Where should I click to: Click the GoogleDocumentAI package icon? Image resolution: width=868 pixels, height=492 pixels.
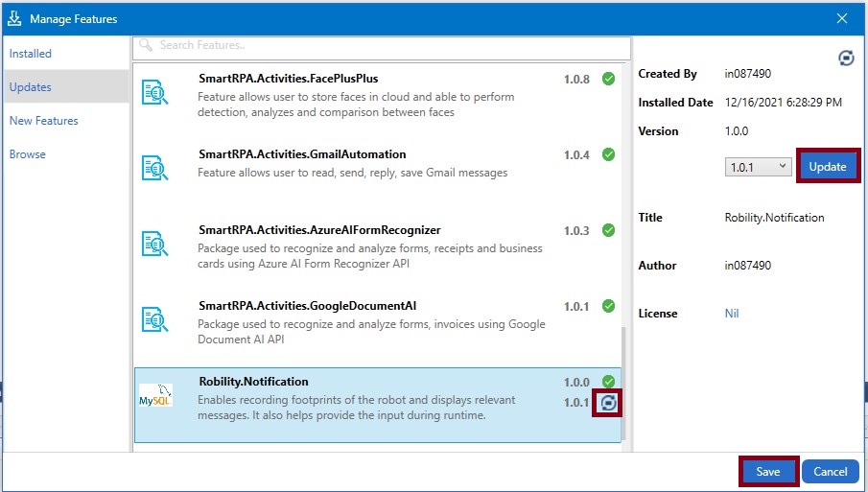point(154,319)
